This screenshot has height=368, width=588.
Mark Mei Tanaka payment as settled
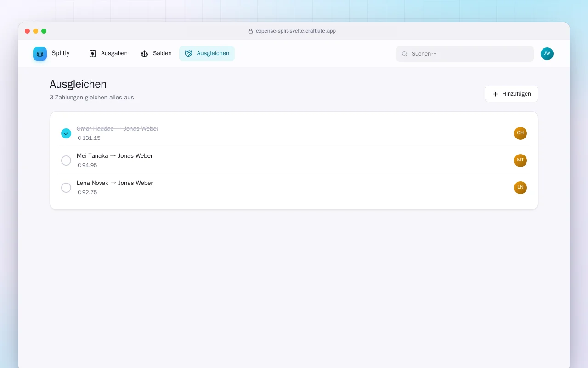coord(66,161)
